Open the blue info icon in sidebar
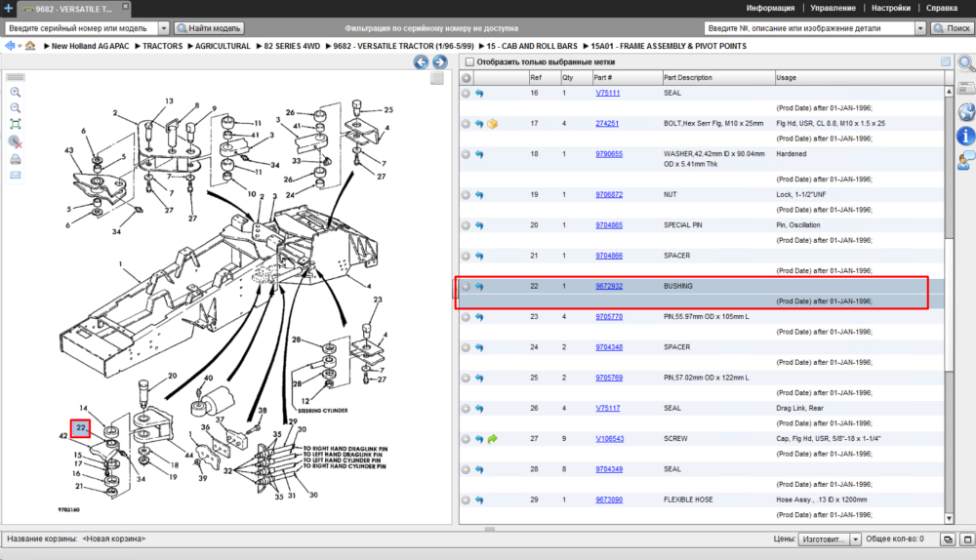Viewport: 976px width, 560px height. (x=965, y=136)
